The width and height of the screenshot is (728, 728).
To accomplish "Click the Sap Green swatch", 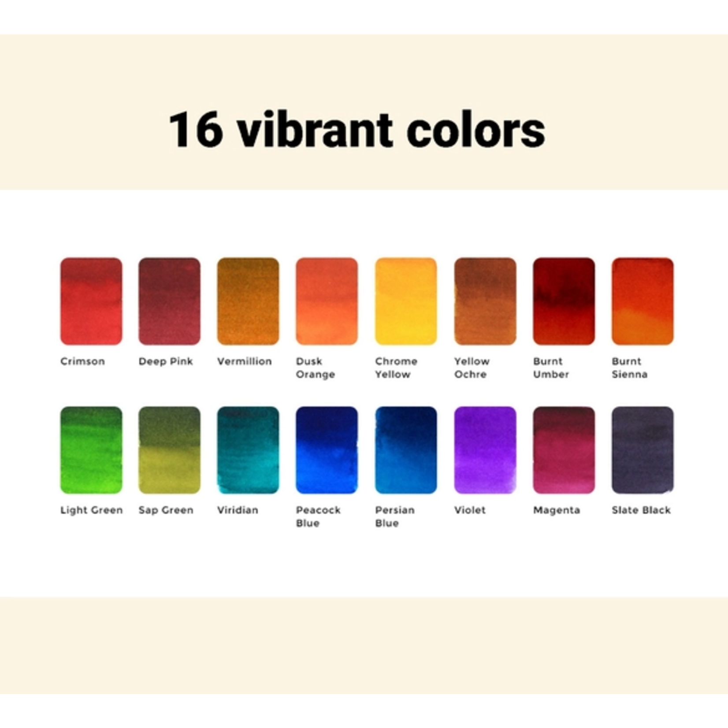I will (169, 450).
